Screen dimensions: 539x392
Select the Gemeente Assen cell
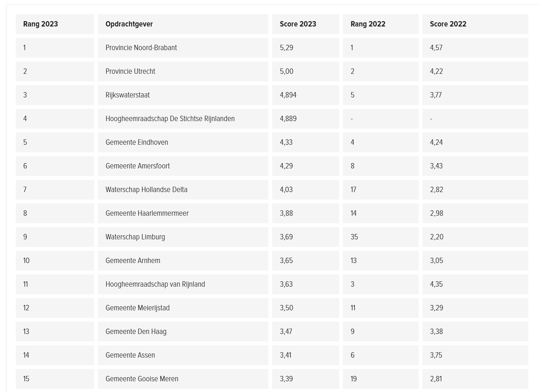[130, 355]
